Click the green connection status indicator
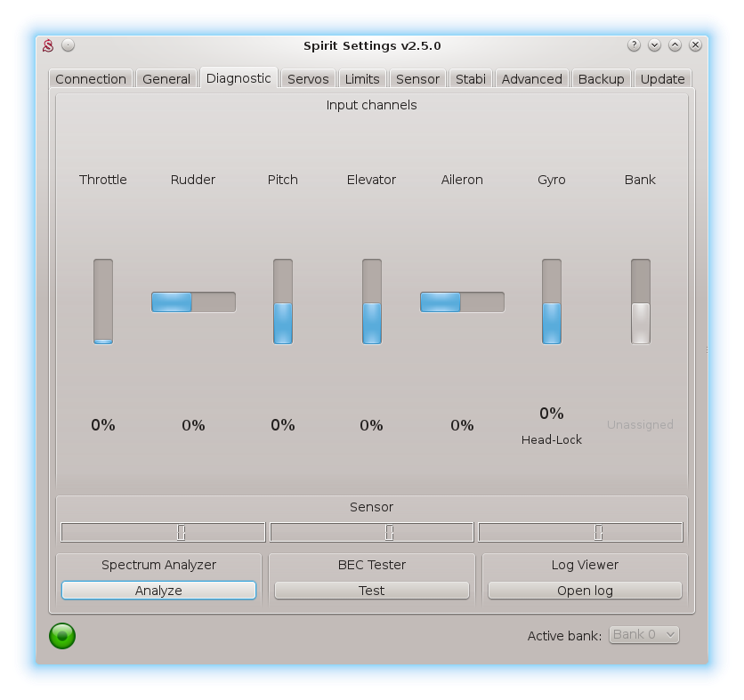Viewport: 744px width, 700px height. [x=62, y=636]
